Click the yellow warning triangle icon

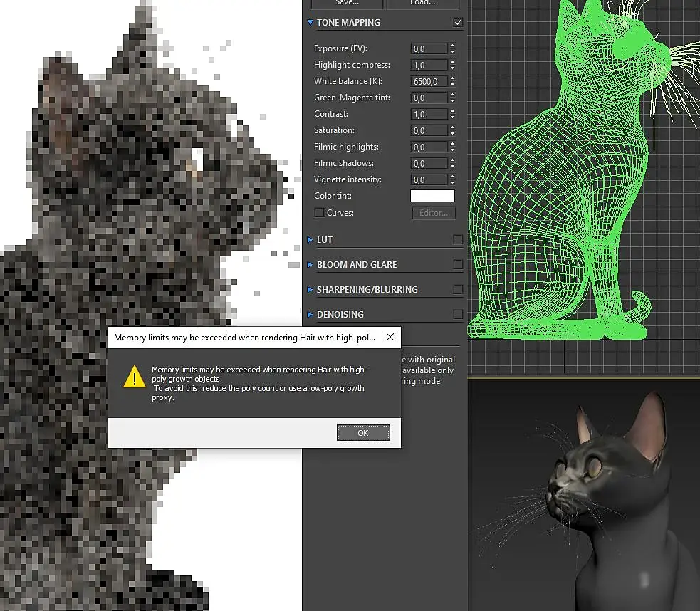coord(134,377)
